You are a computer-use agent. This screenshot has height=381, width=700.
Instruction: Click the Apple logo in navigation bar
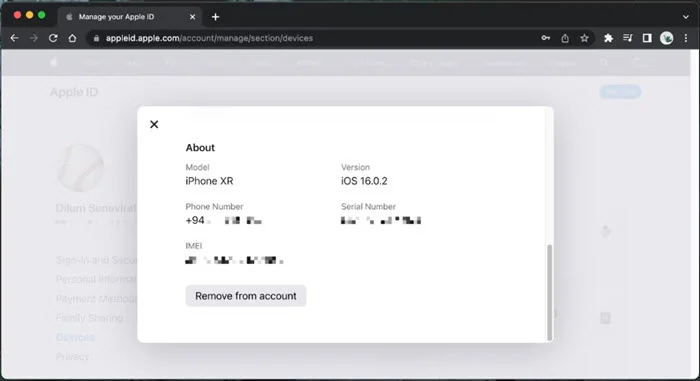54,63
